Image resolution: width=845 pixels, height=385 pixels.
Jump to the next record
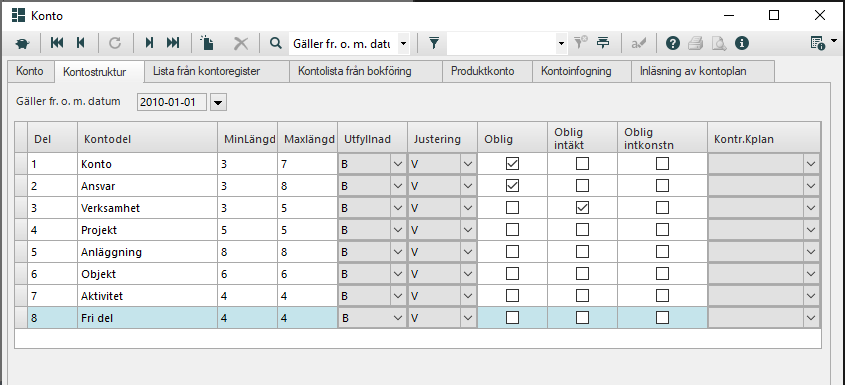click(x=149, y=44)
